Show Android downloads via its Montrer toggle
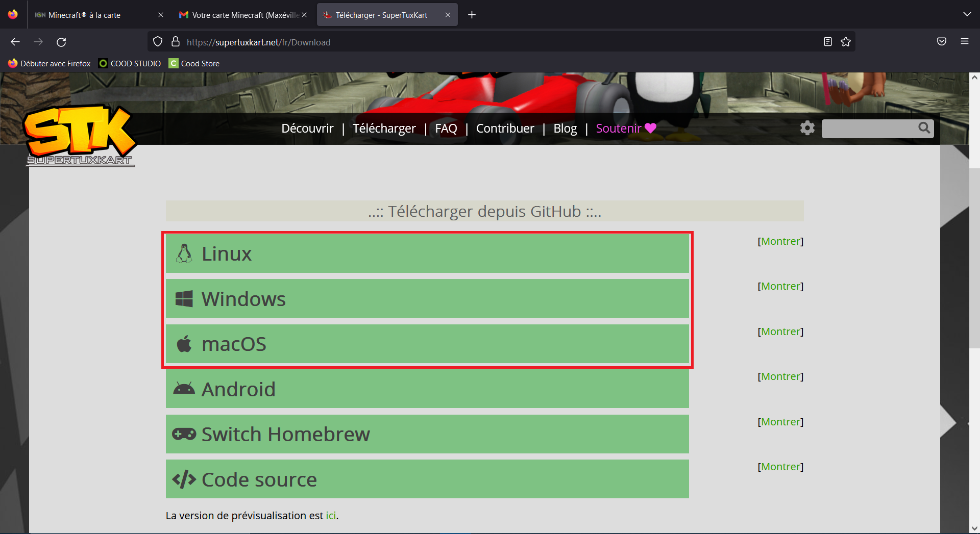 (x=780, y=376)
